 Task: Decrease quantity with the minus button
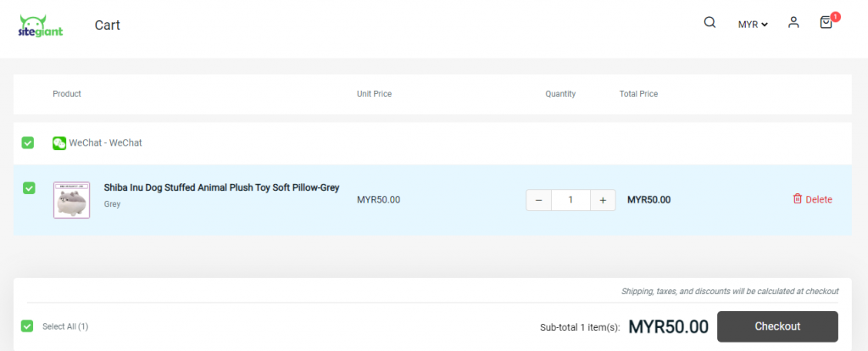[538, 200]
